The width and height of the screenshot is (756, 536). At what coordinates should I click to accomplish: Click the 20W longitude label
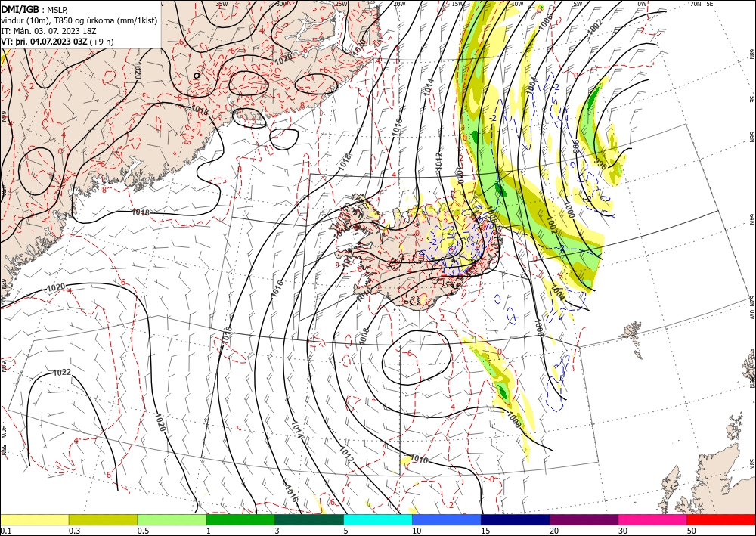399,4
